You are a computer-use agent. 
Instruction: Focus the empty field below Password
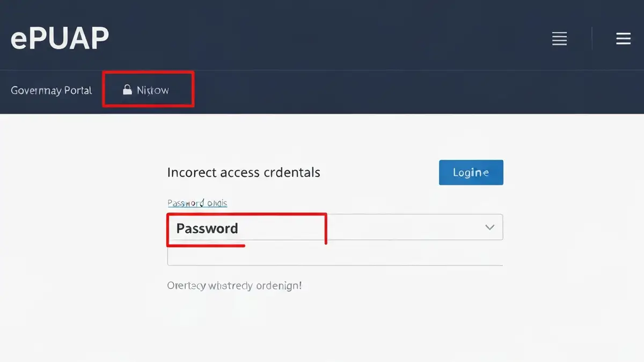[335, 255]
